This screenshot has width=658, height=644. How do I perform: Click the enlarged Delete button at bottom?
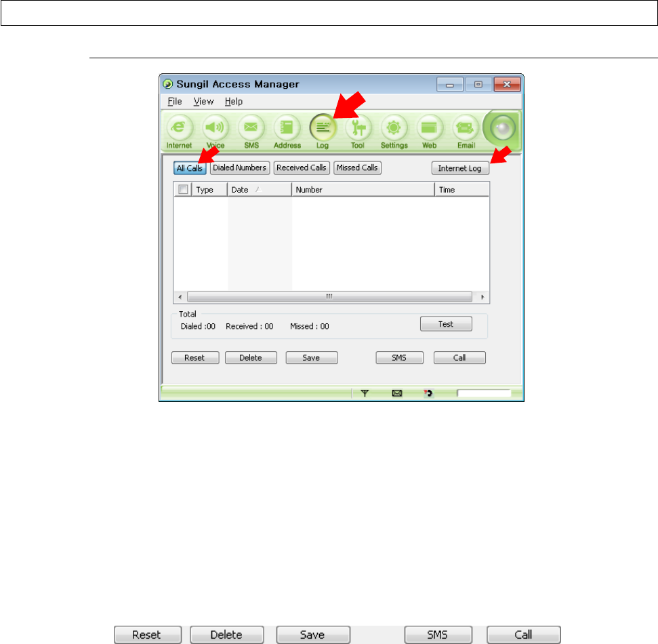pos(226,635)
